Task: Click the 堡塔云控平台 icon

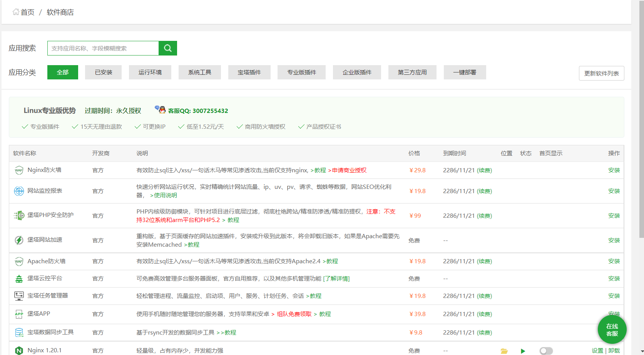Action: (19, 278)
